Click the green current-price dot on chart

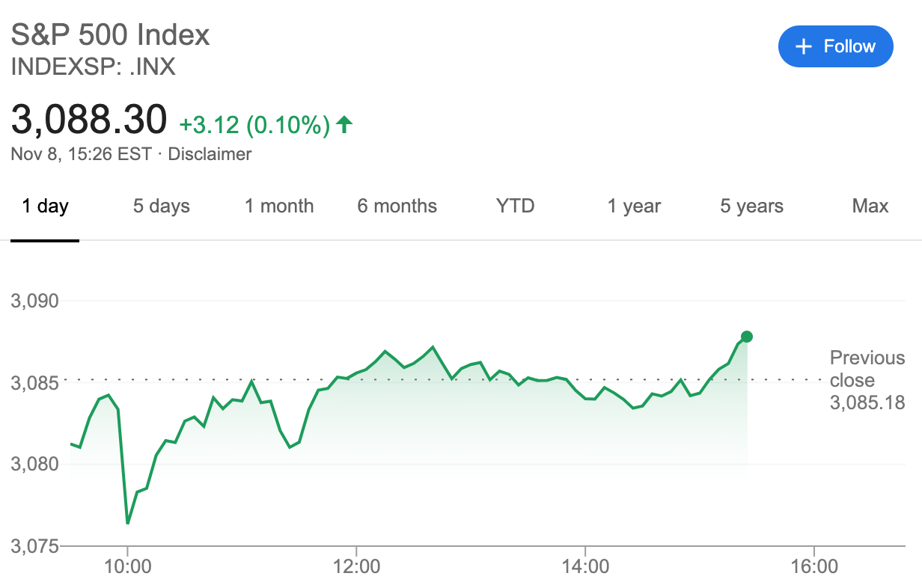pos(746,337)
